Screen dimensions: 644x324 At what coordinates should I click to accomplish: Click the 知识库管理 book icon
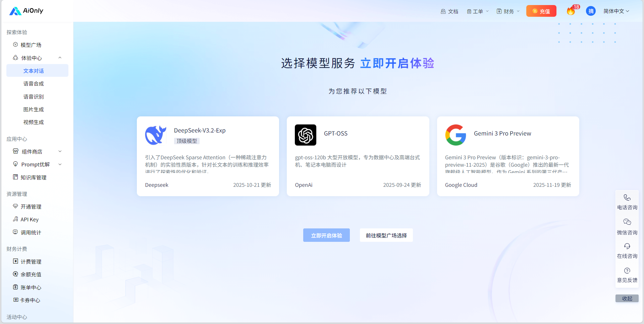pyautogui.click(x=15, y=177)
